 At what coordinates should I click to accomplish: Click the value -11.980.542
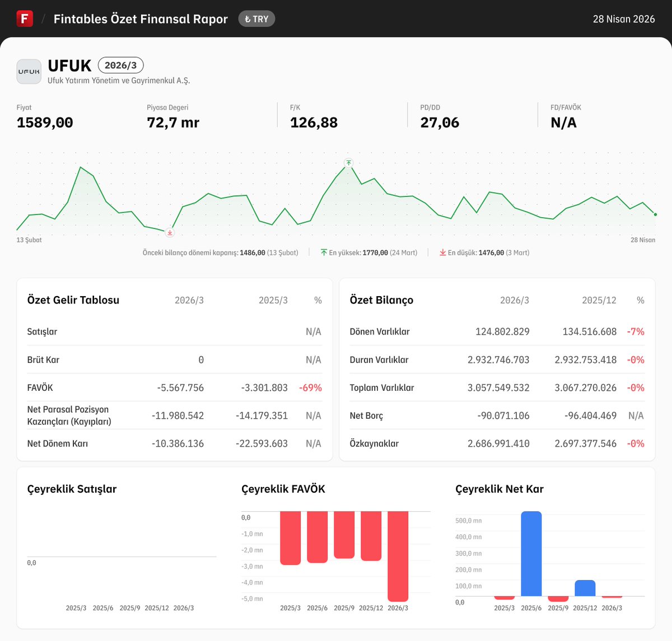178,415
